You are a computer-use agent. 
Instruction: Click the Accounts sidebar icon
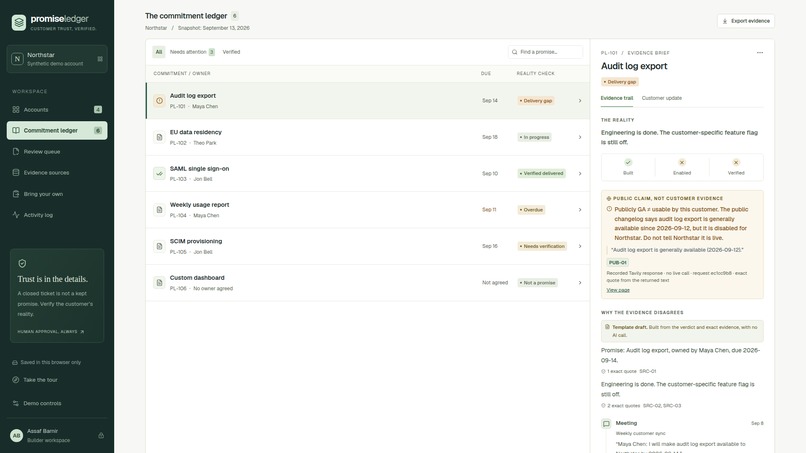(x=16, y=110)
